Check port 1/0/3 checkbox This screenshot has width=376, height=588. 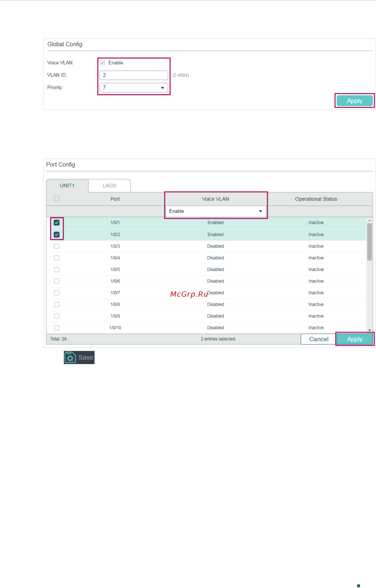tap(57, 246)
